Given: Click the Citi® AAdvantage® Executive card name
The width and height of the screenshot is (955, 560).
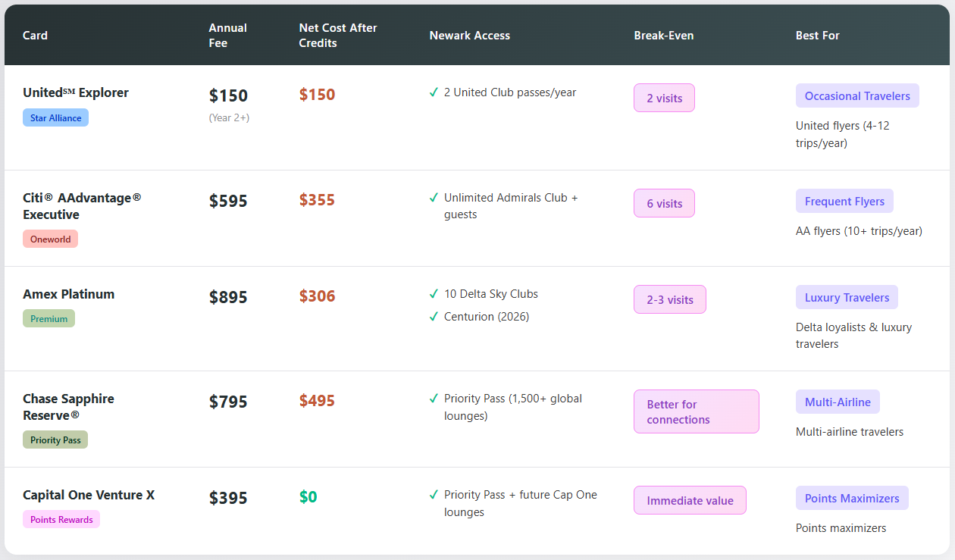Looking at the screenshot, I should click(82, 206).
